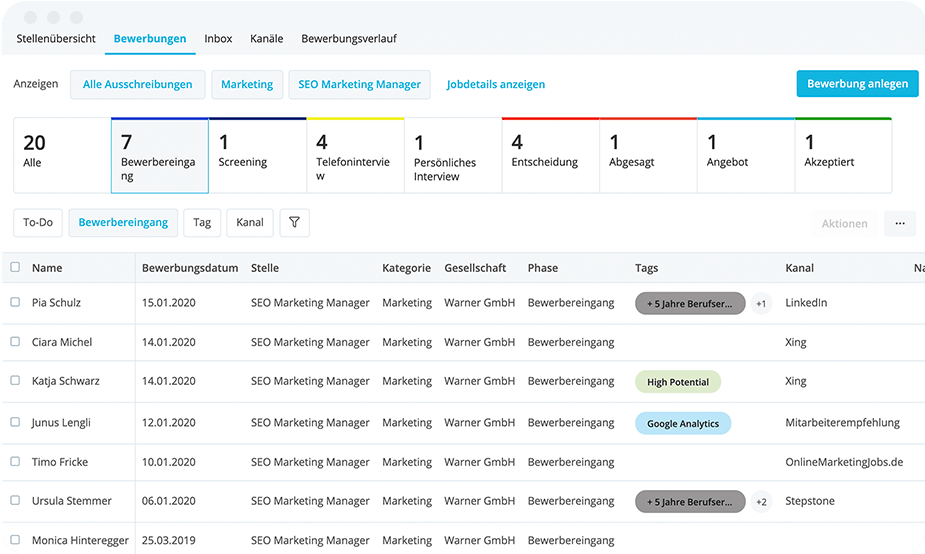Tick the checkbox for Monica Hinteregger

(x=15, y=540)
